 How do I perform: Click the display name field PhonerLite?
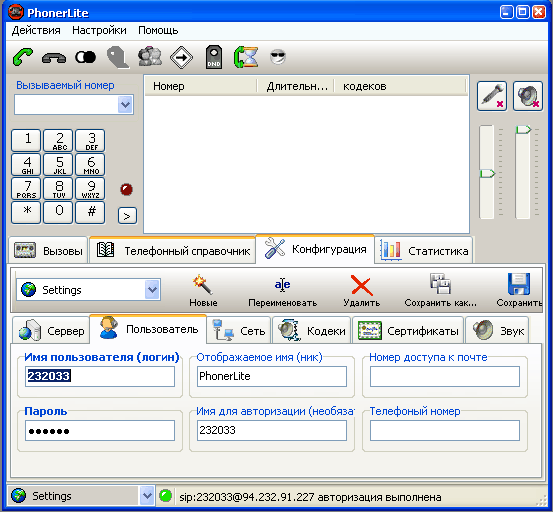[272, 376]
